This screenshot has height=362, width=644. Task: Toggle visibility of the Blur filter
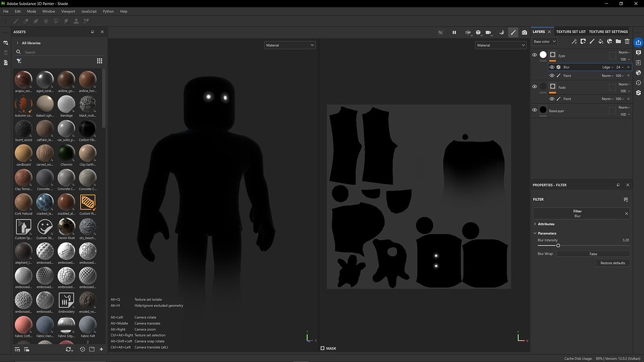[x=551, y=67]
